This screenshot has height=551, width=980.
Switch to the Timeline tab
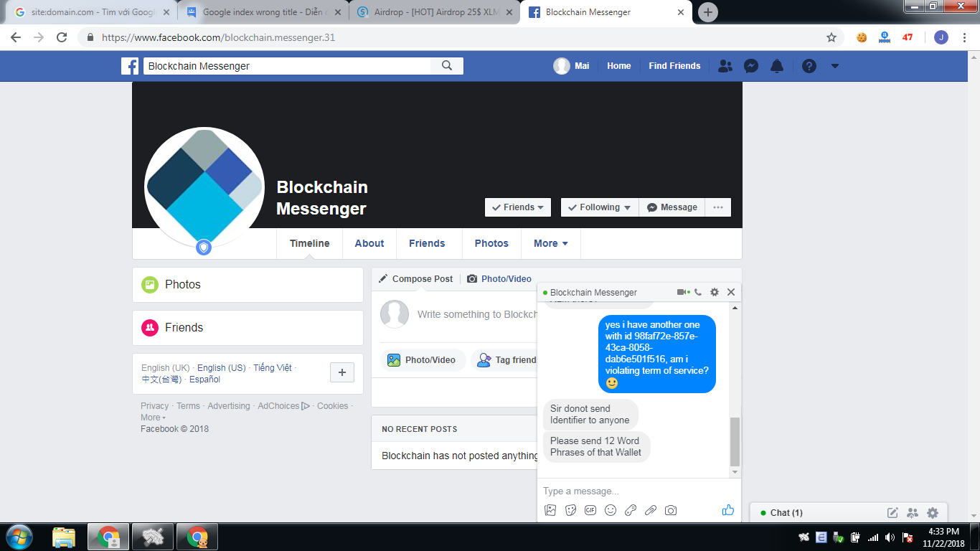(x=310, y=243)
